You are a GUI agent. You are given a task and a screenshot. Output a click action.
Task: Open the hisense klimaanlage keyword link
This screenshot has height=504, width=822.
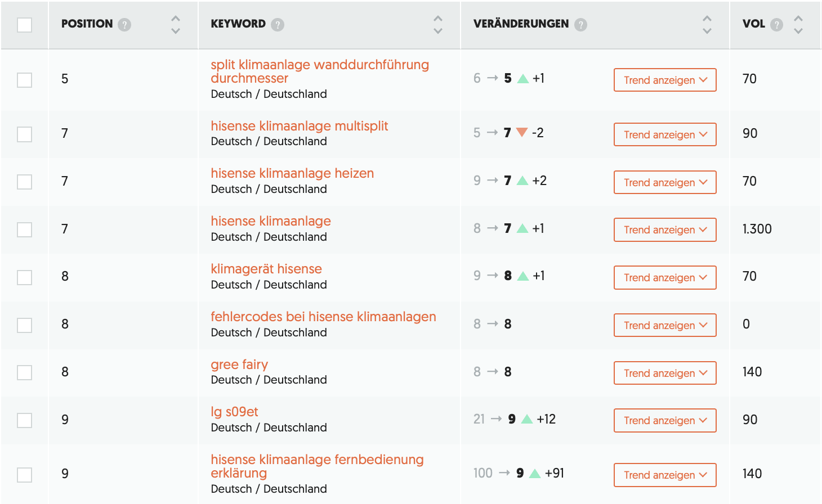pyautogui.click(x=271, y=221)
